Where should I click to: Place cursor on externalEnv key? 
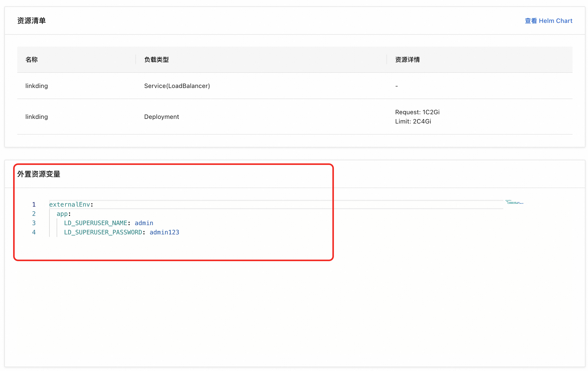(x=70, y=205)
